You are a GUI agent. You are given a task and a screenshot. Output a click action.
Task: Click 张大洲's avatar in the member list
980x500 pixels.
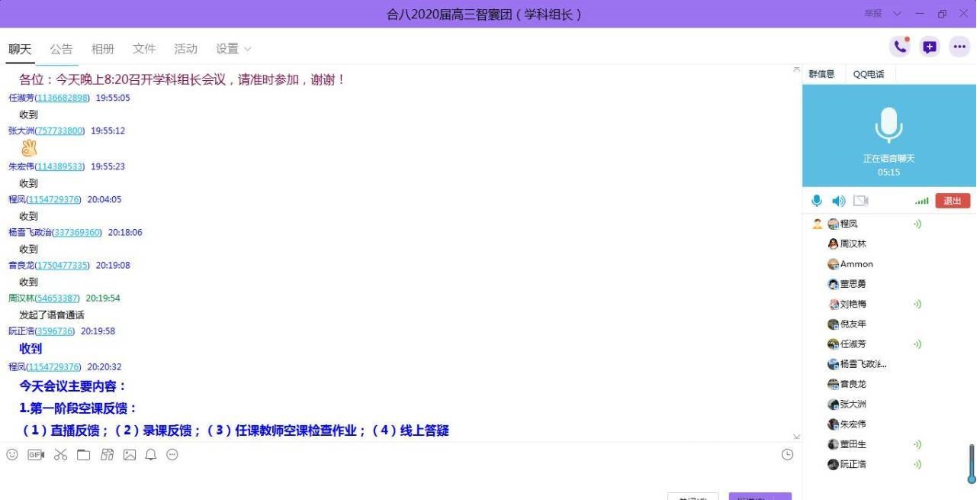833,405
